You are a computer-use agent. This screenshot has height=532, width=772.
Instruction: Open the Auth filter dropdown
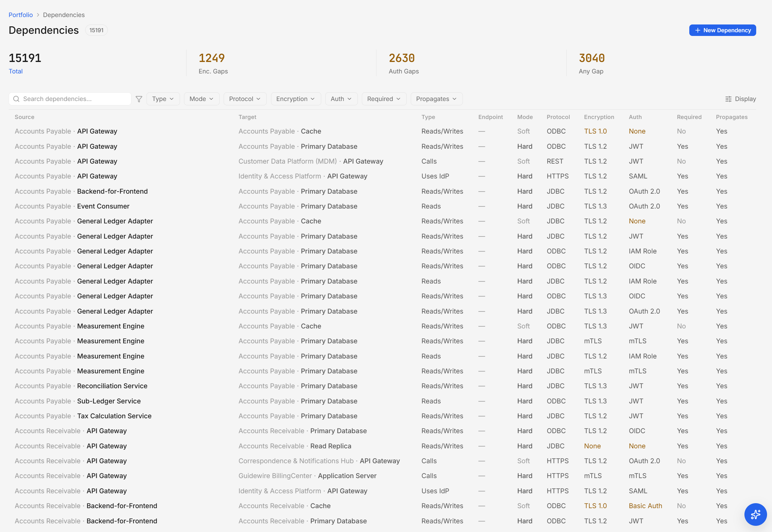tap(341, 99)
